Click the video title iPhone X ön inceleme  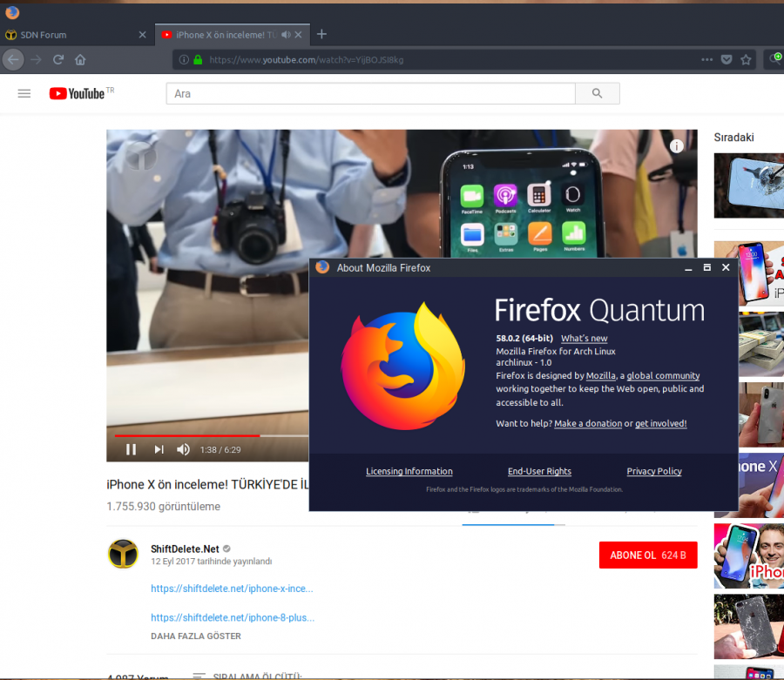click(x=207, y=485)
